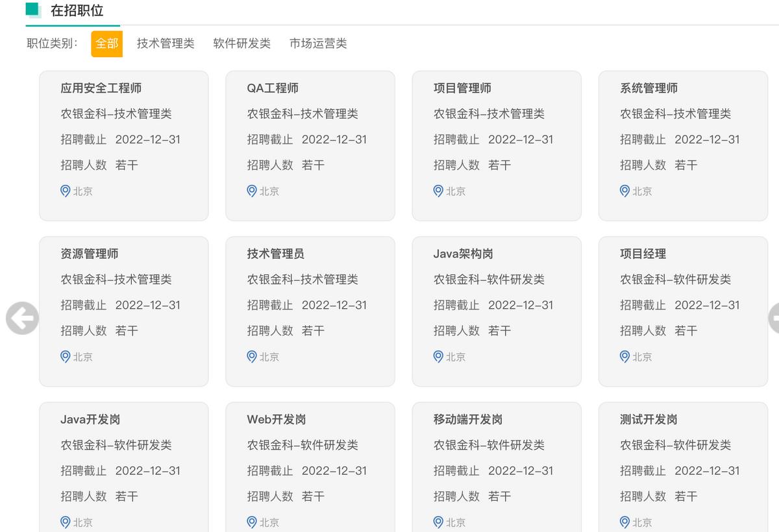Click 招聘人数 若干 on 移动端开发岗 card

(472, 496)
